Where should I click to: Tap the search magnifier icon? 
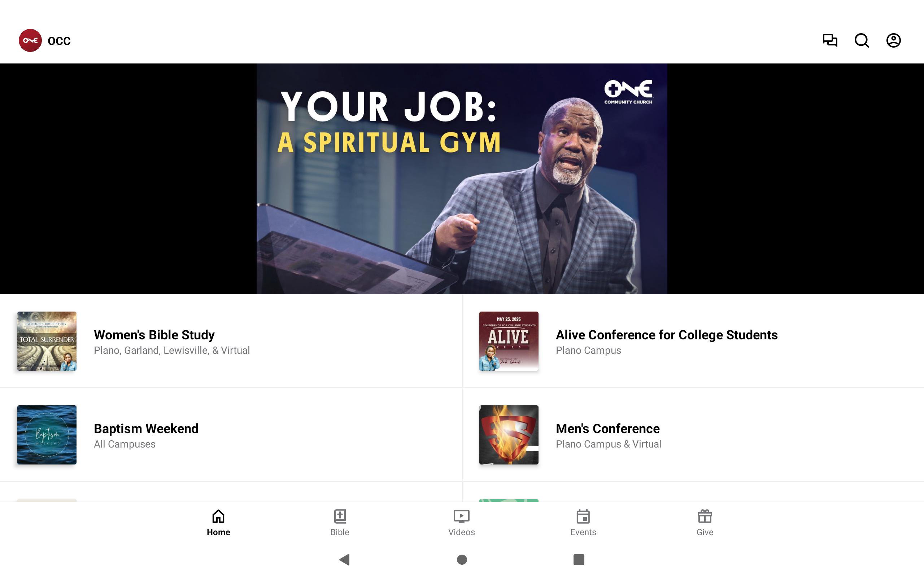[862, 40]
